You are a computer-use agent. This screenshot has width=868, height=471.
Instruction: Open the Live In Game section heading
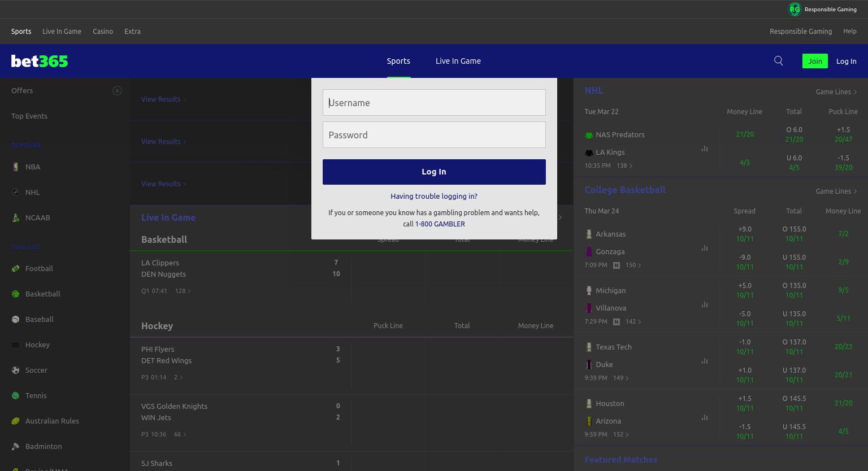tap(168, 217)
